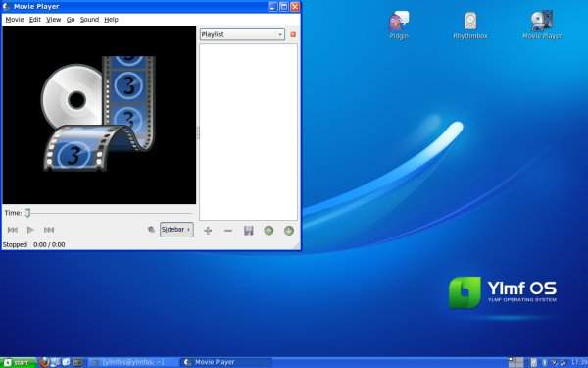Save playlist using the floppy disk icon

pos(248,231)
